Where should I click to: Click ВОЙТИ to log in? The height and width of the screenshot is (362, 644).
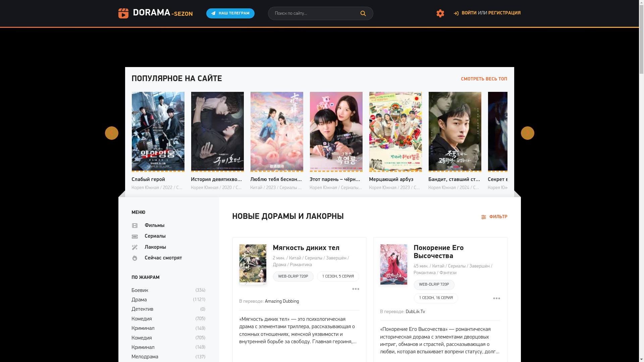point(469,13)
